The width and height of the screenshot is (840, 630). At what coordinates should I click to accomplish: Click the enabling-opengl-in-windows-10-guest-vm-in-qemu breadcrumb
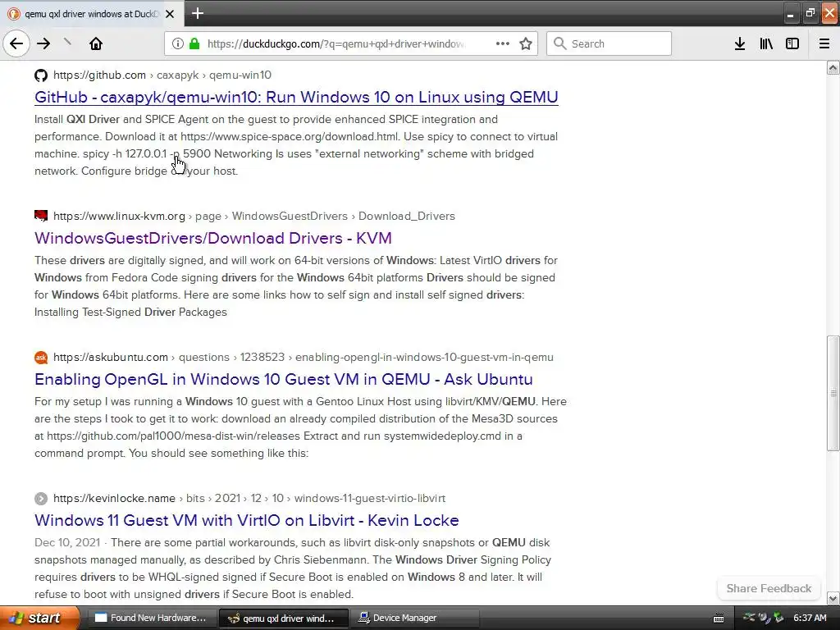tap(424, 358)
